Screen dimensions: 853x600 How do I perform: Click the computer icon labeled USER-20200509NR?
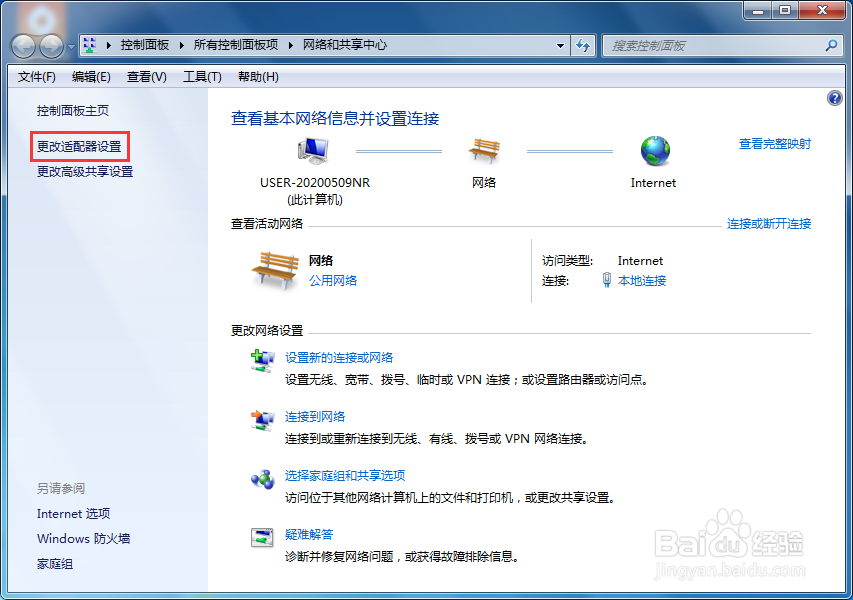coord(311,150)
